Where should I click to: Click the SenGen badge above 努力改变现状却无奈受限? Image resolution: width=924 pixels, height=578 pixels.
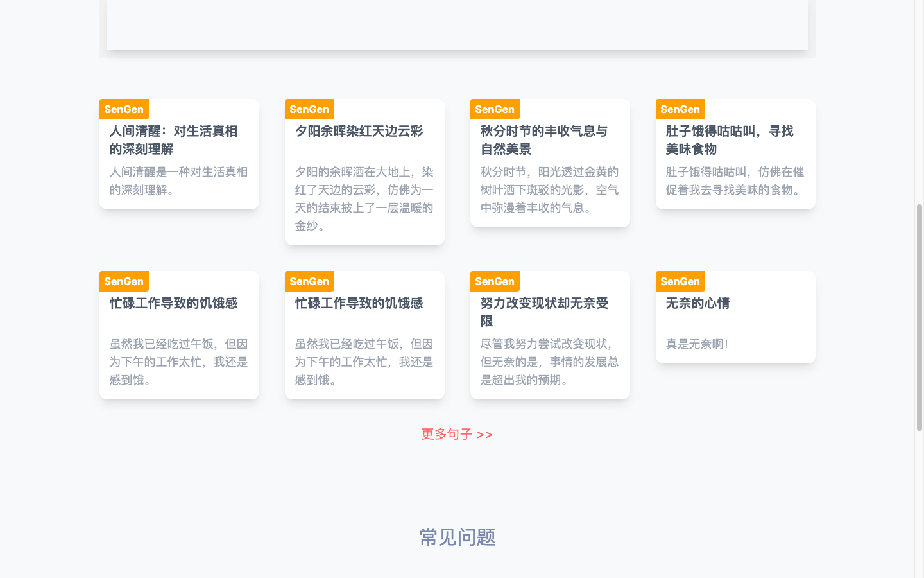coord(495,281)
